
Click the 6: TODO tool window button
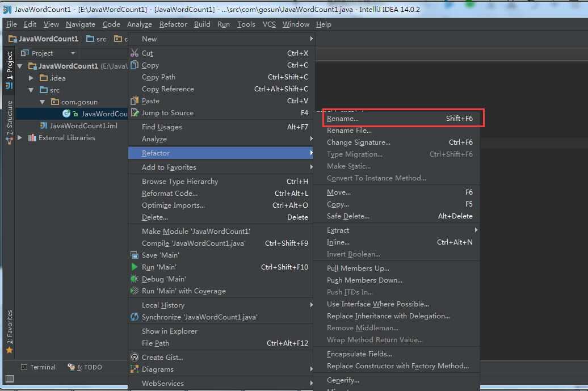[x=85, y=367]
